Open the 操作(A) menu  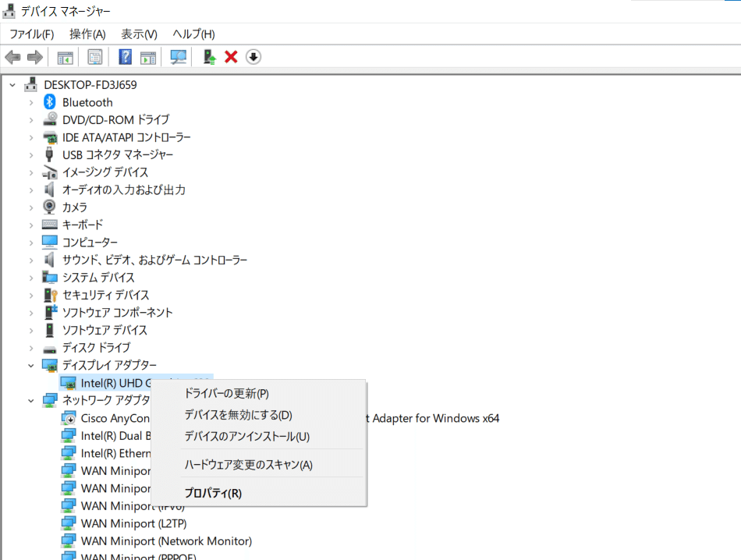(x=87, y=34)
